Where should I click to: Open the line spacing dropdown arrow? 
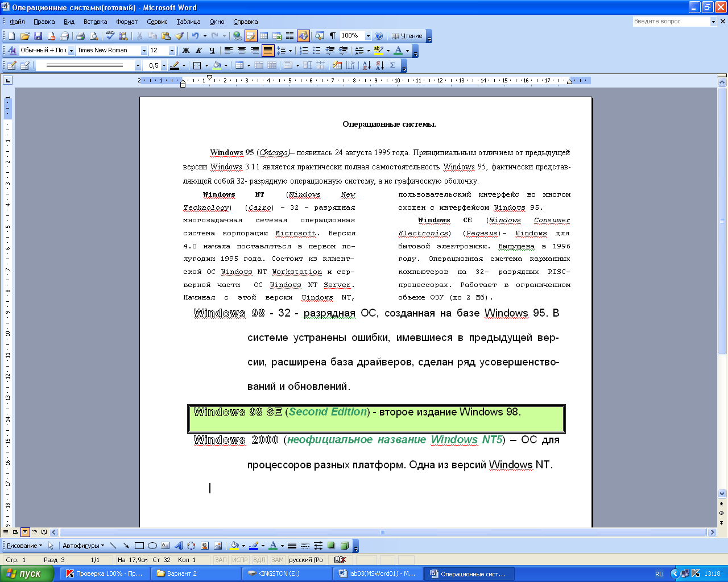pos(290,51)
